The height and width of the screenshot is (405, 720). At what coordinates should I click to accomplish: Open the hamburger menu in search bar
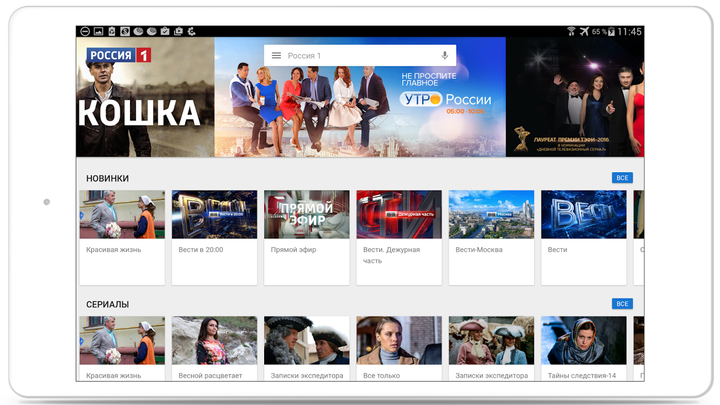(x=276, y=56)
